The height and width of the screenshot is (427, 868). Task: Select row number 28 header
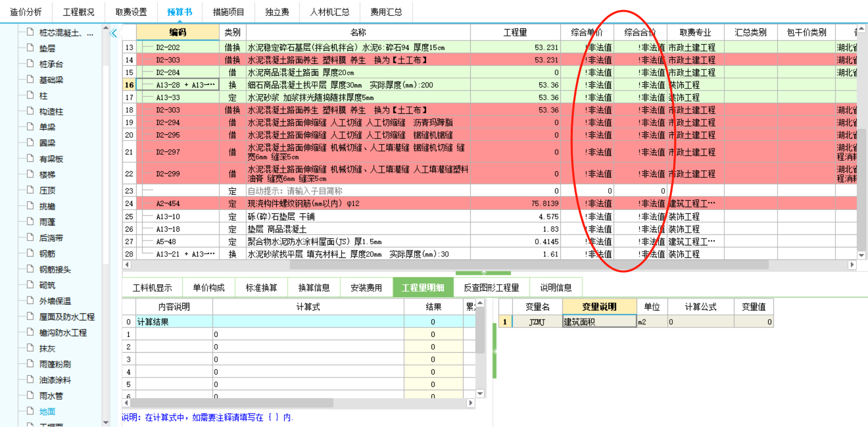(x=129, y=254)
